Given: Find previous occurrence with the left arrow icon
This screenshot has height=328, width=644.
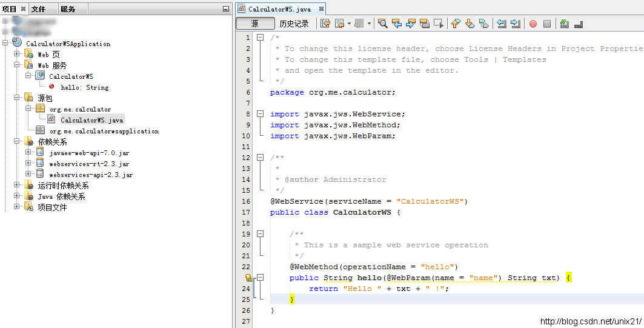Looking at the screenshot, I should [x=397, y=24].
